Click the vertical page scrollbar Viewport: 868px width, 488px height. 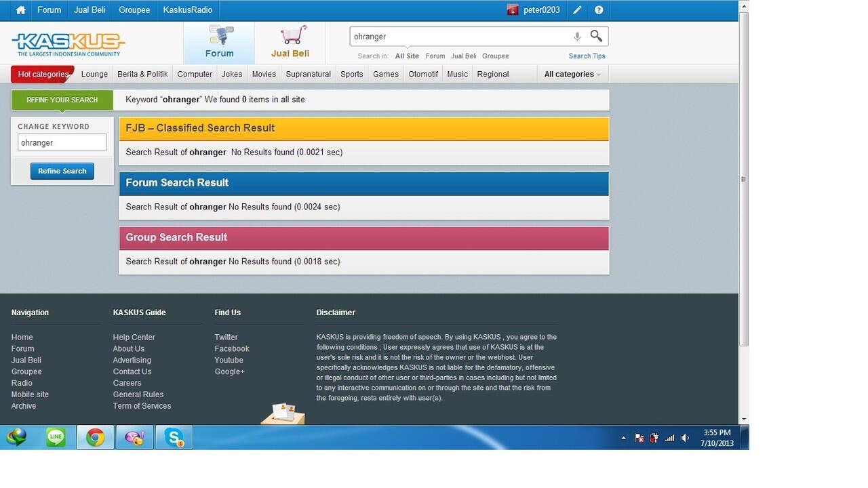[x=744, y=179]
